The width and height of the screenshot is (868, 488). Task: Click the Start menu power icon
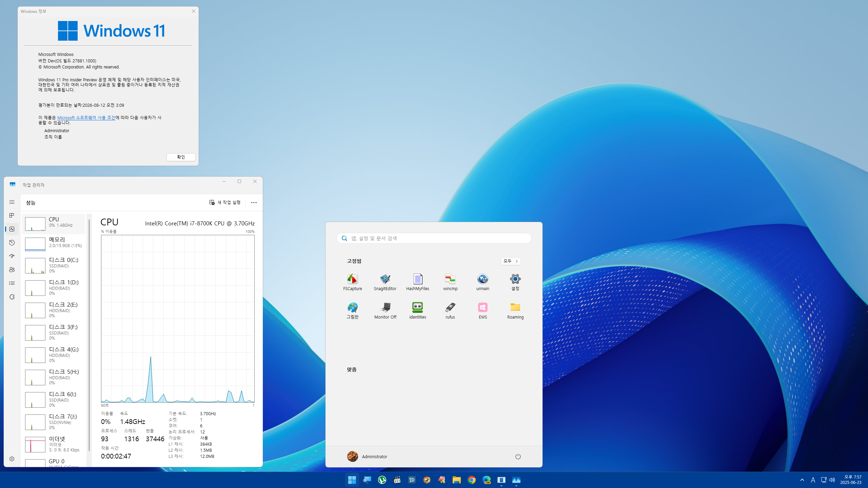coord(518,456)
